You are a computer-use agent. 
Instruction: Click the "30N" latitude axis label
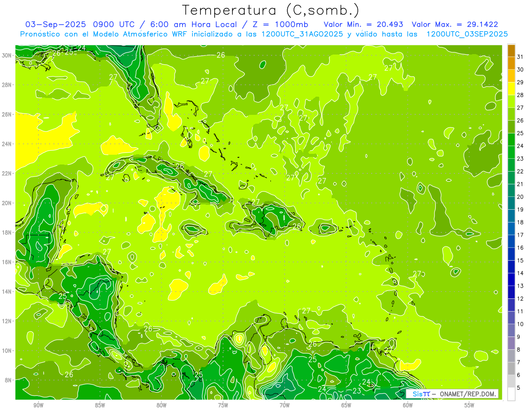coord(7,55)
